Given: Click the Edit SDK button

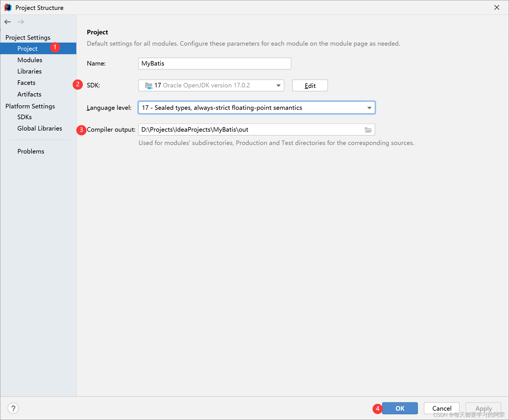Looking at the screenshot, I should pos(310,85).
